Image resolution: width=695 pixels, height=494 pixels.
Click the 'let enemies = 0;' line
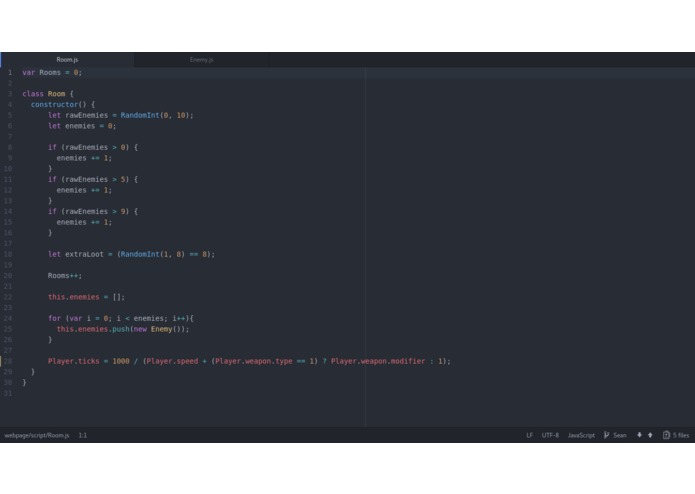[82, 126]
